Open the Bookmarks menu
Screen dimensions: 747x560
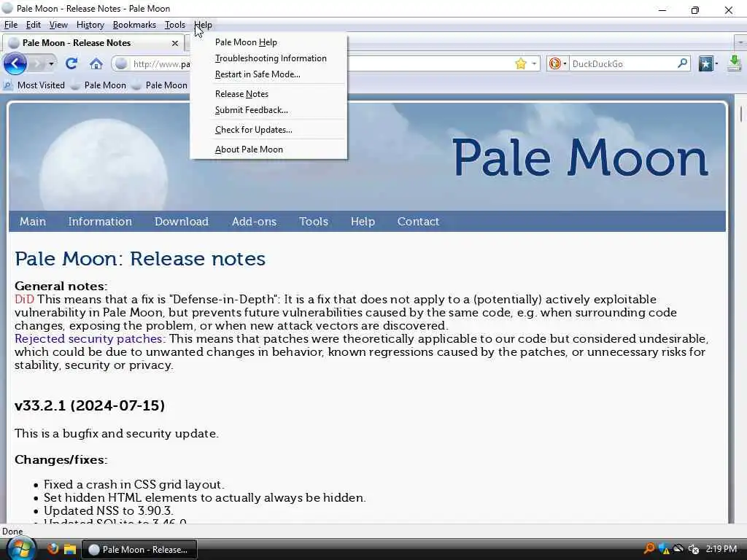pyautogui.click(x=134, y=25)
